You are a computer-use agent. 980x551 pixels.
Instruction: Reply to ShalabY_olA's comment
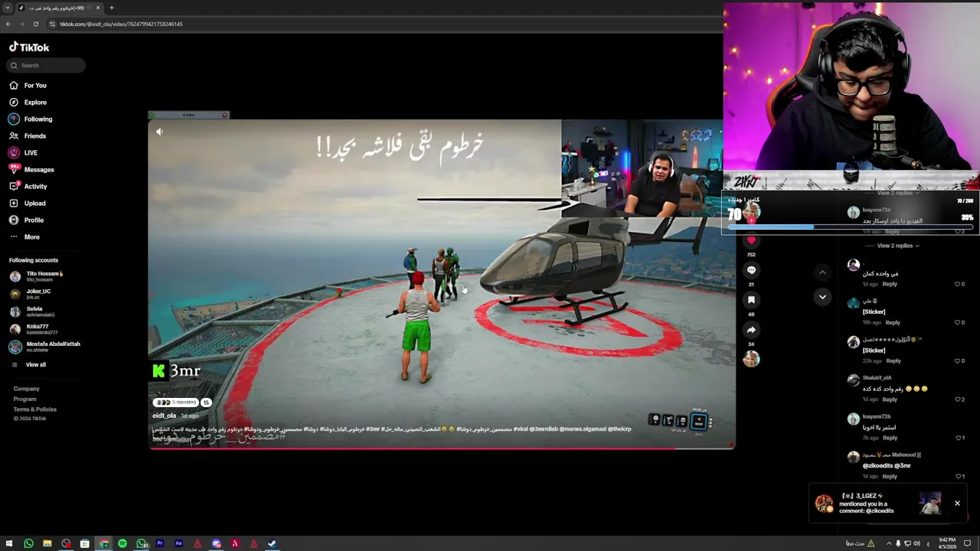(889, 399)
